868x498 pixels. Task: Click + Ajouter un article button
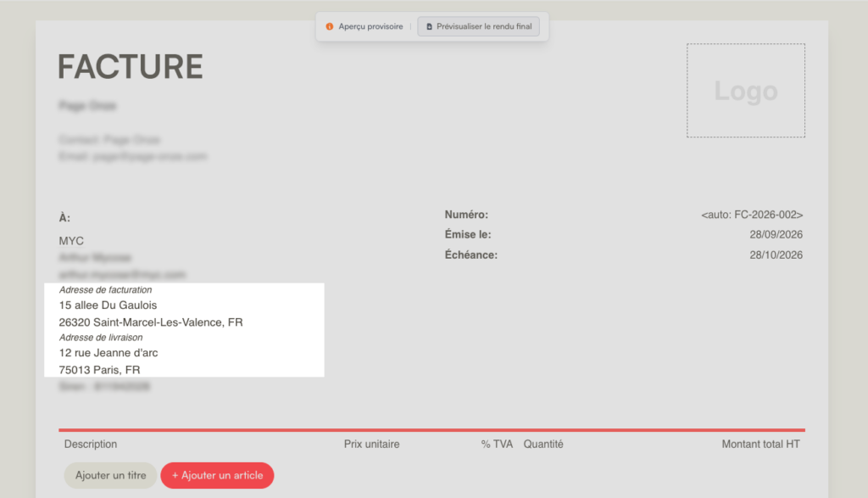(x=217, y=475)
